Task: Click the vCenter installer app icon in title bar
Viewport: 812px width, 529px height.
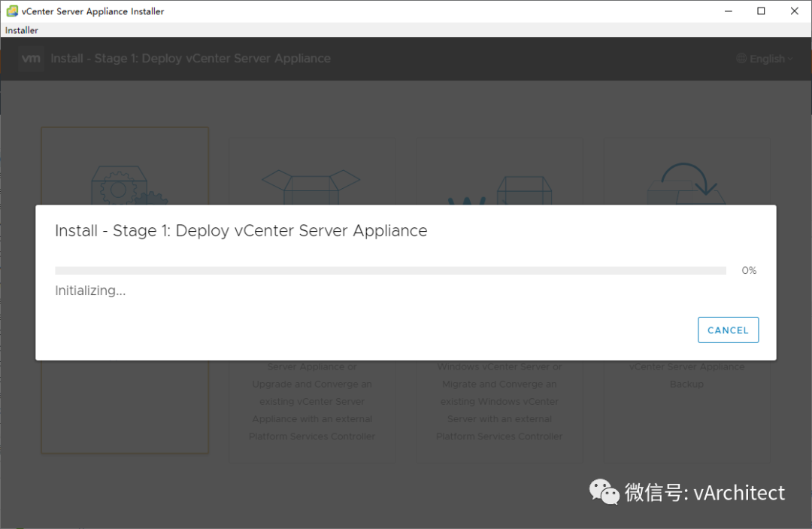Action: click(x=12, y=11)
